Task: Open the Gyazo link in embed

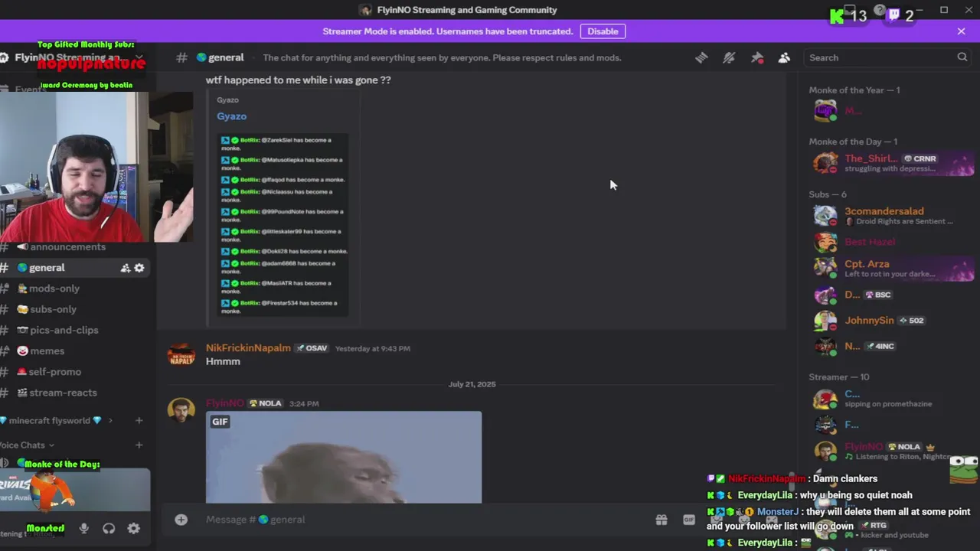Action: tap(231, 116)
